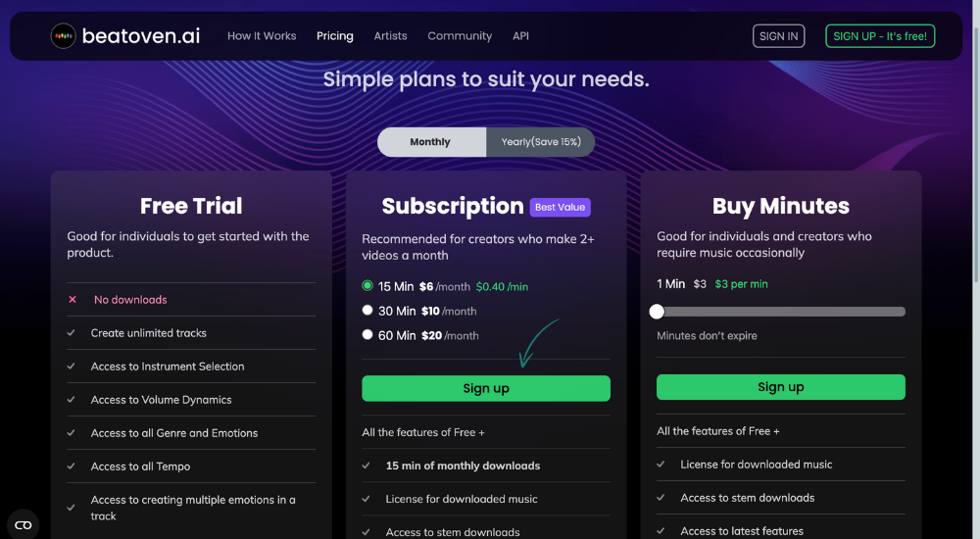Open the Artists nav link
This screenshot has height=539, width=980.
391,36
